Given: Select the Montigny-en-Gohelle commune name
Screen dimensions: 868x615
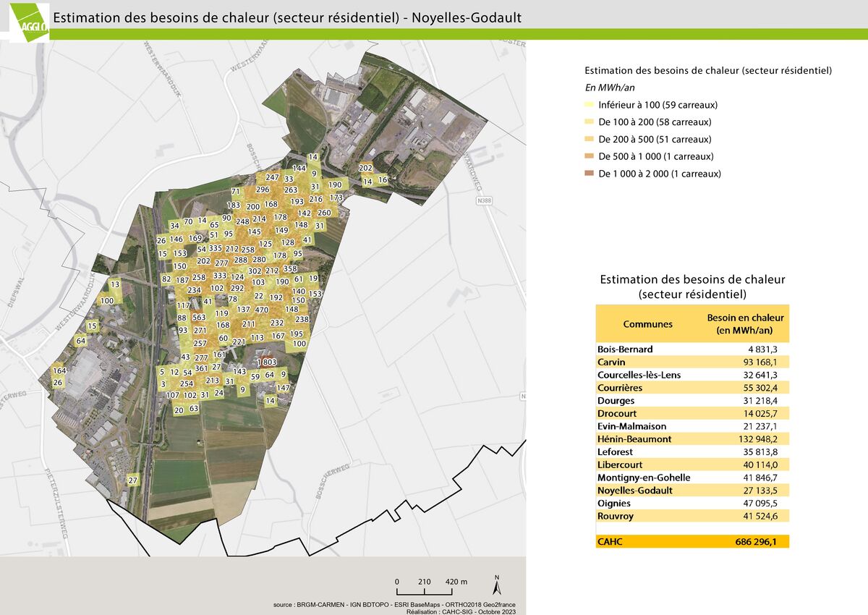Looking at the screenshot, I should click(644, 478).
